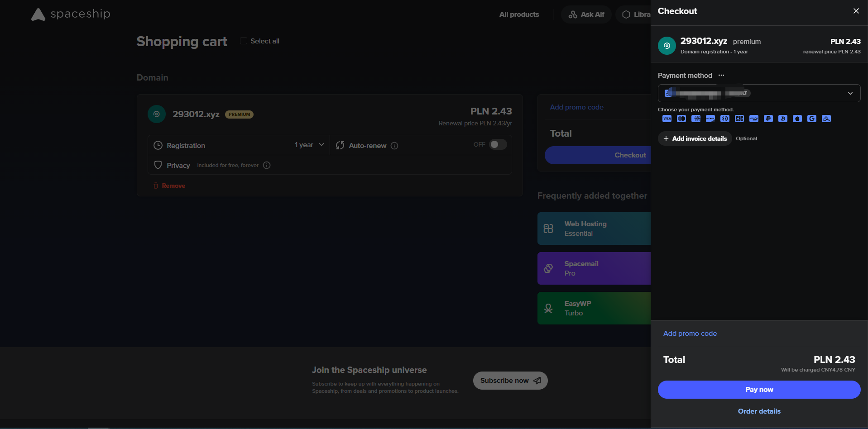The width and height of the screenshot is (868, 429).
Task: Toggle the Auto-renew switch on
Action: point(498,144)
